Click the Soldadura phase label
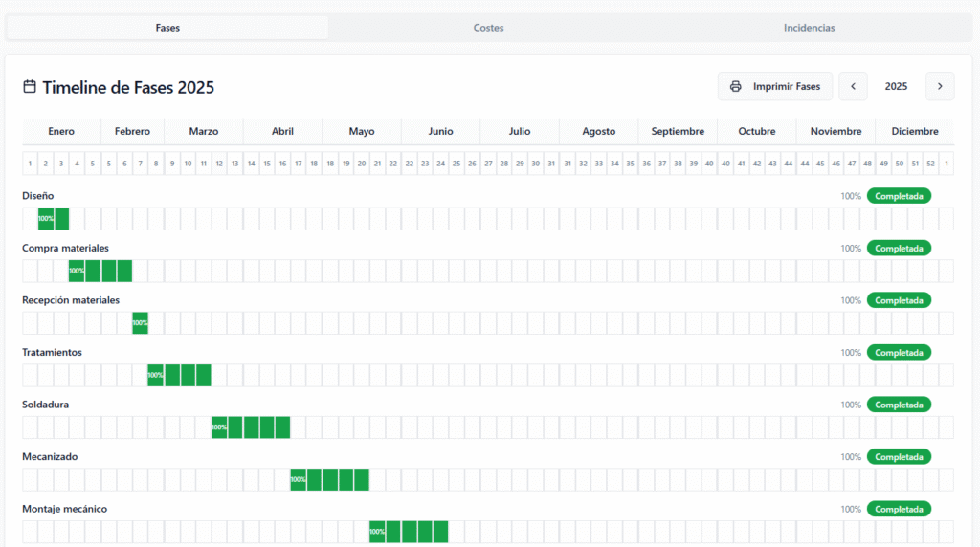 coord(45,405)
